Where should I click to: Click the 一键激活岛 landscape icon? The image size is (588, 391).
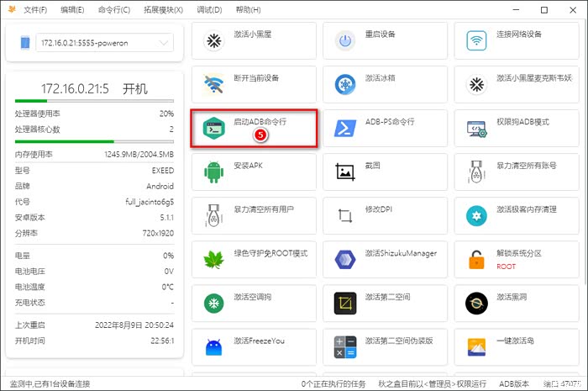point(476,347)
